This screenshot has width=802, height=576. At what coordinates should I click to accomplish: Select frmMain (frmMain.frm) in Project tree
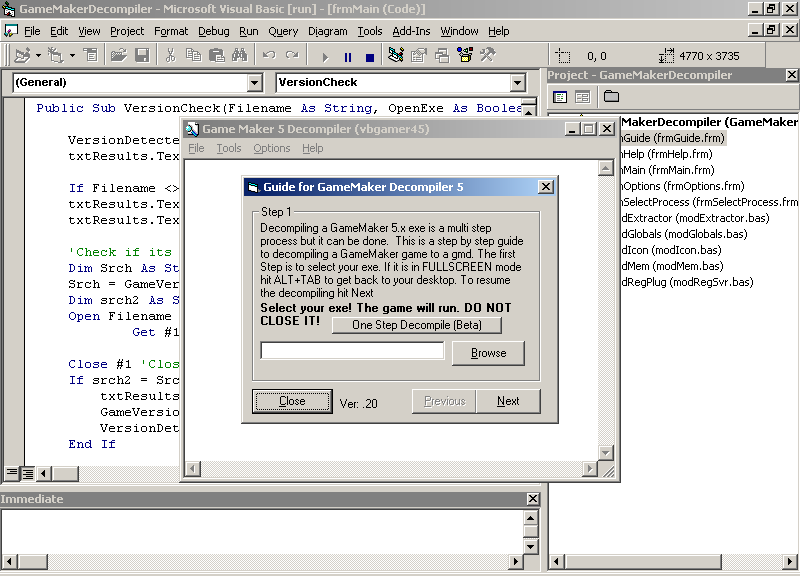(x=668, y=170)
